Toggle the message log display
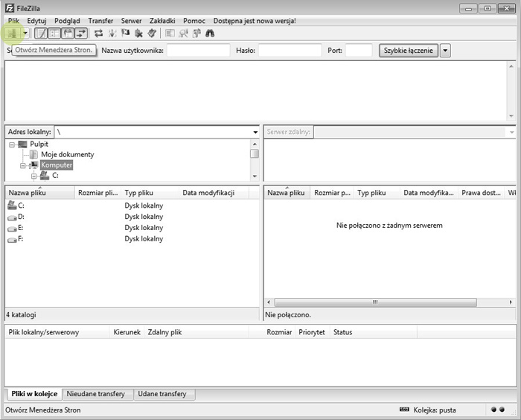Screen dimensions: 521x420 (x=41, y=34)
